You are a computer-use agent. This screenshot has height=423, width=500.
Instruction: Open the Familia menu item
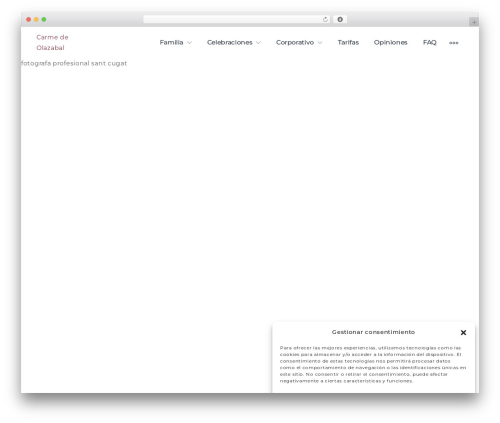171,42
